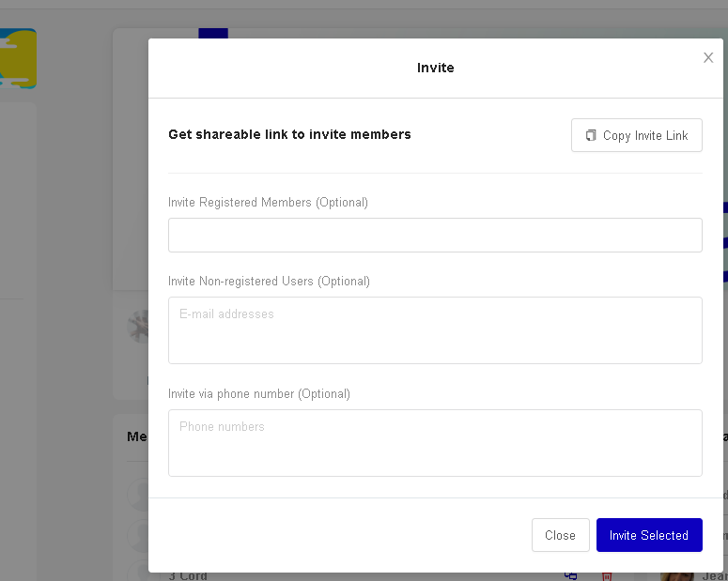Click the upper default member avatar placeholder
This screenshot has width=728, height=581.
point(138,495)
